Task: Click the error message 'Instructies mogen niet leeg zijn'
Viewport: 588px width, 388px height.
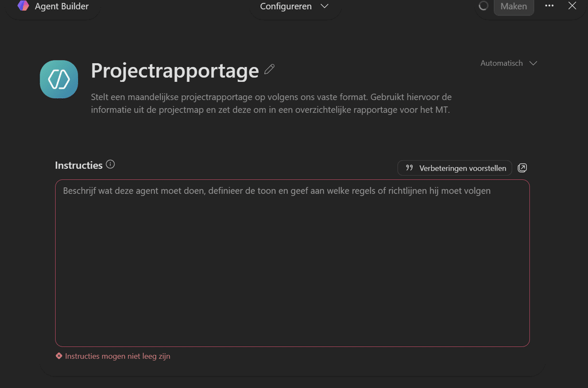Action: tap(117, 356)
